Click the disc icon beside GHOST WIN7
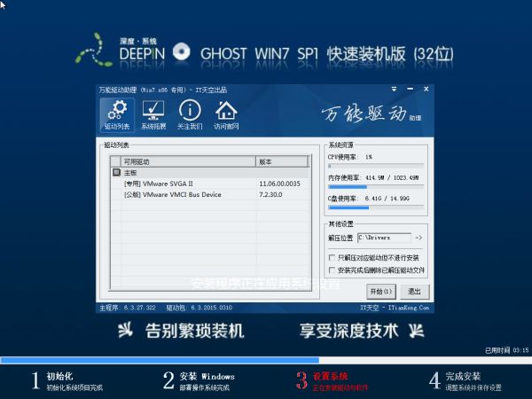Screen dimensions: 532x399 click(182, 51)
